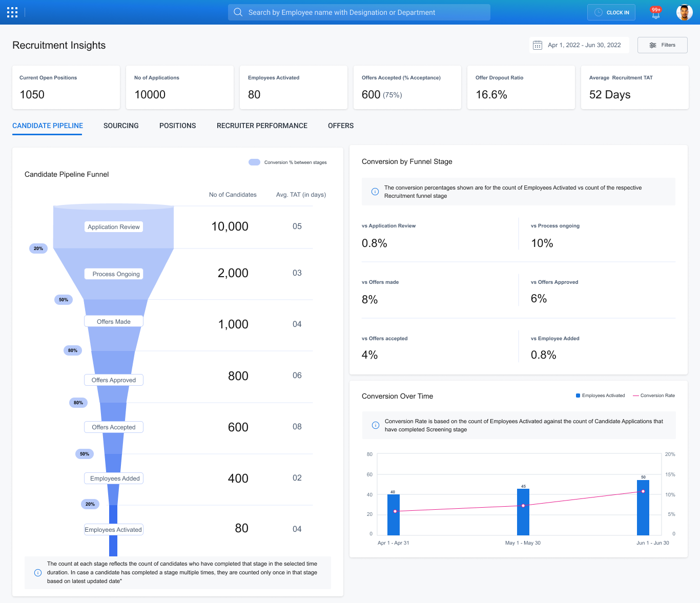Click the vs Process ongoing 10% value
Viewport: 700px width, 603px height.
(542, 243)
